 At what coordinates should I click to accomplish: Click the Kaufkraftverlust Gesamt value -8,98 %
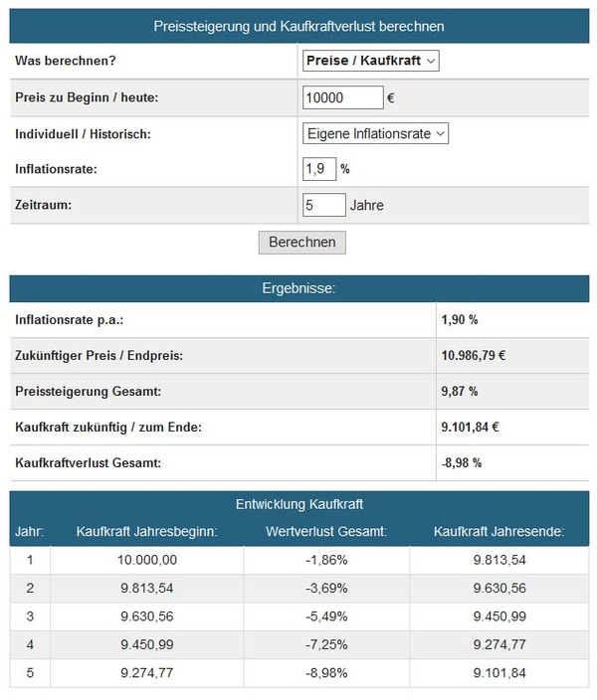tap(462, 463)
